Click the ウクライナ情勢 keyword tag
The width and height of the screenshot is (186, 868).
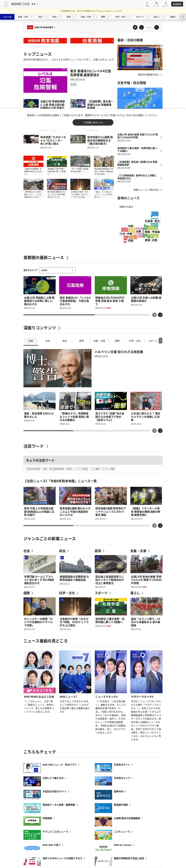click(108, 469)
